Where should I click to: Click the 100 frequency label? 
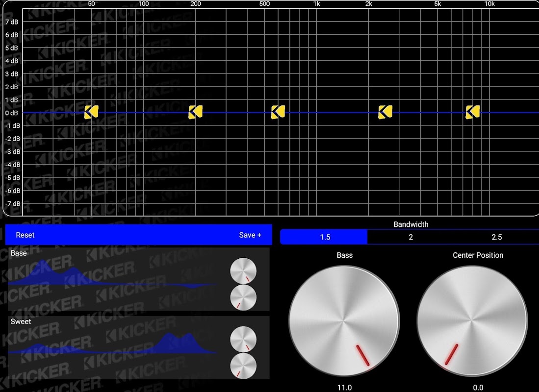pyautogui.click(x=143, y=4)
